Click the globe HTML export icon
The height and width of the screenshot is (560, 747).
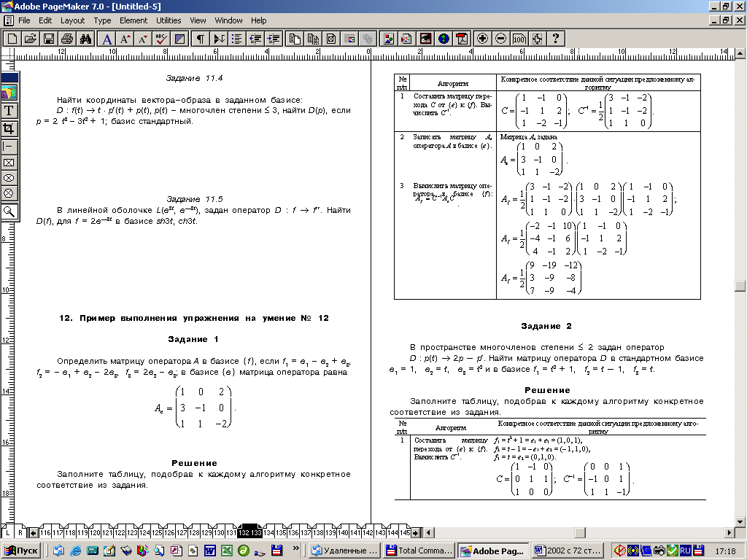click(444, 39)
